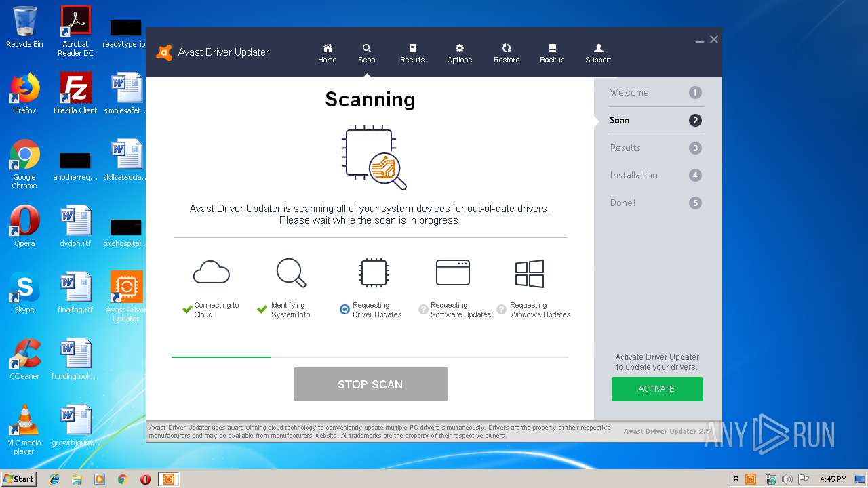Screen dimensions: 868x488
Task: Select the skillsassocia... desktop document
Action: (126, 160)
